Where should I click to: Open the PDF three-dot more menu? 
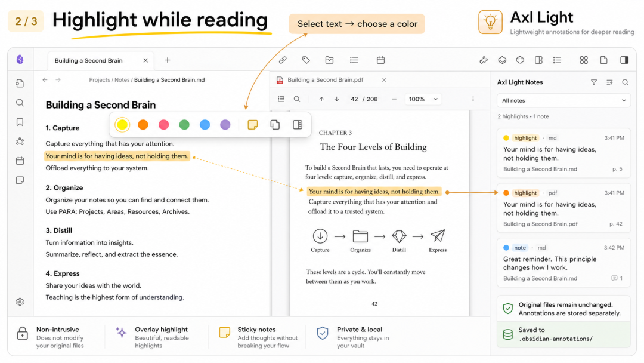[x=473, y=99]
